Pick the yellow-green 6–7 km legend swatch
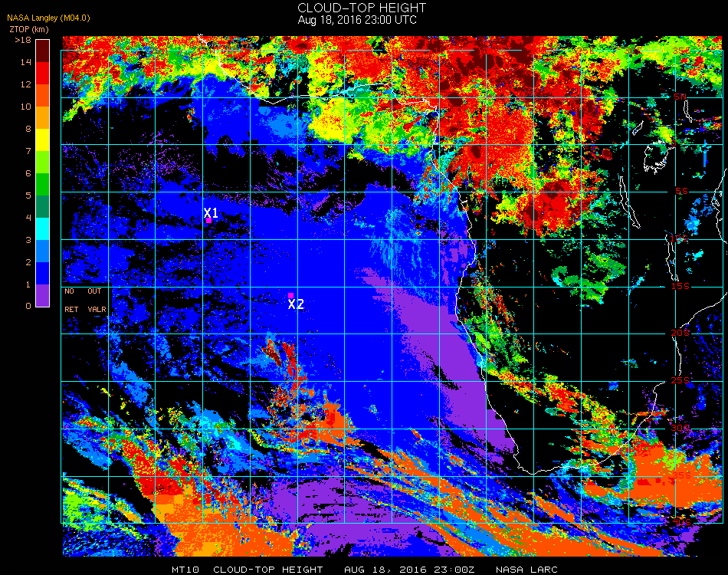728x575 pixels. pos(43,162)
